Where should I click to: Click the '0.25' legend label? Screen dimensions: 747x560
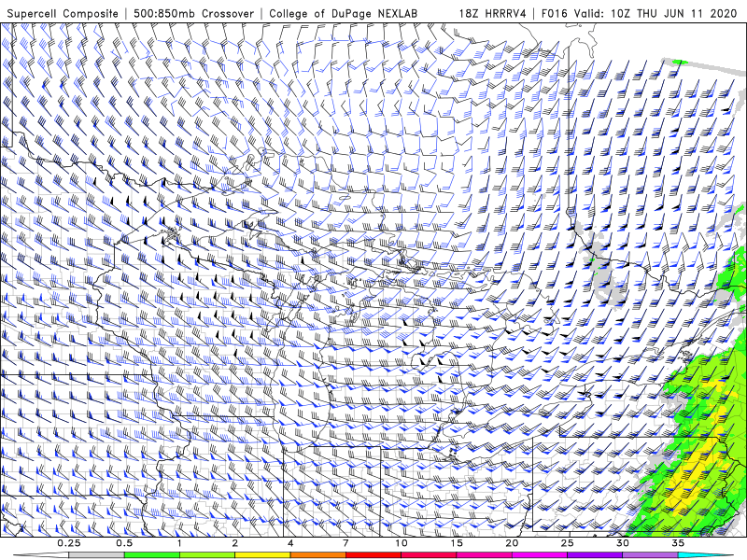[69, 543]
